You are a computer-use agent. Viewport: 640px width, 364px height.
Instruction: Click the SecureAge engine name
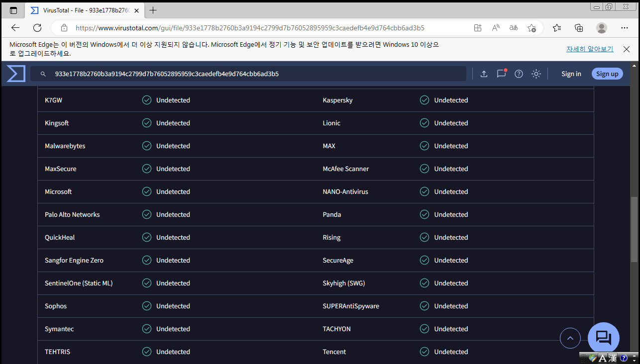[338, 260]
